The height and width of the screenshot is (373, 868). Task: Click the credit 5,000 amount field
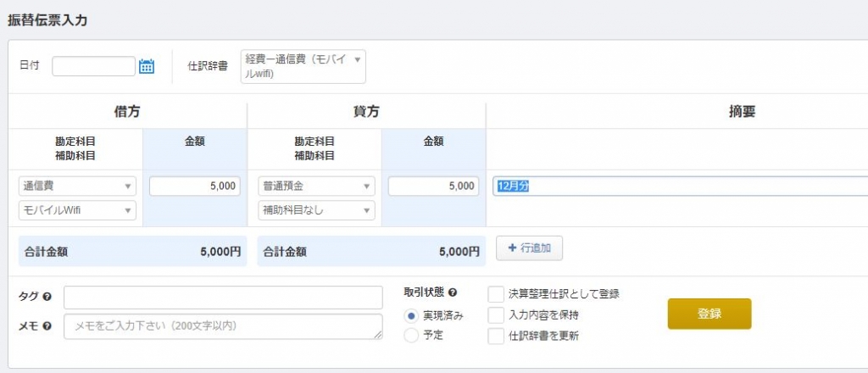433,186
